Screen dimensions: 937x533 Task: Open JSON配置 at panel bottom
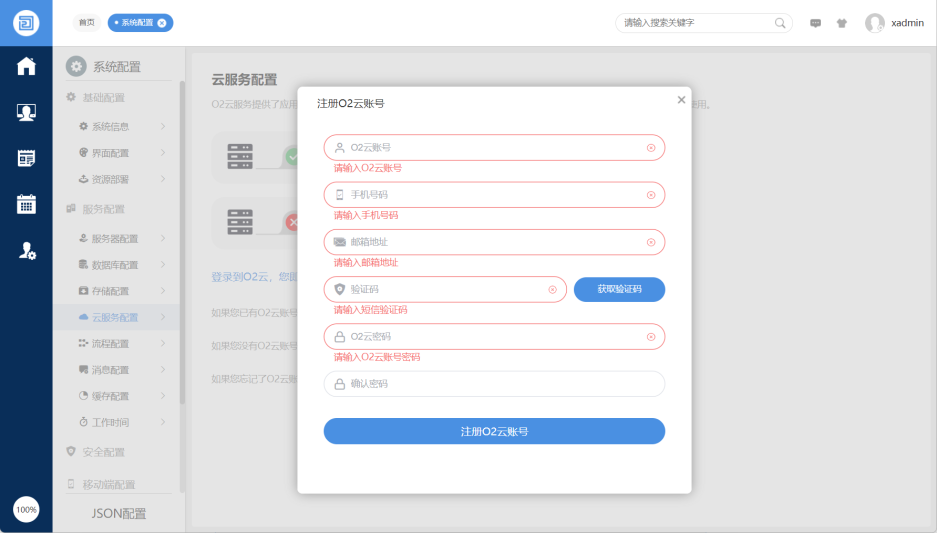coord(118,513)
